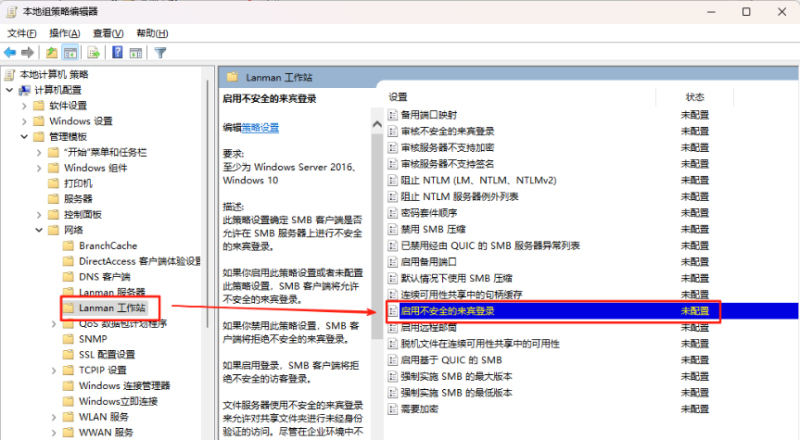Image resolution: width=800 pixels, height=440 pixels.
Task: Expand the Windows 组件 tree node
Action: click(39, 168)
